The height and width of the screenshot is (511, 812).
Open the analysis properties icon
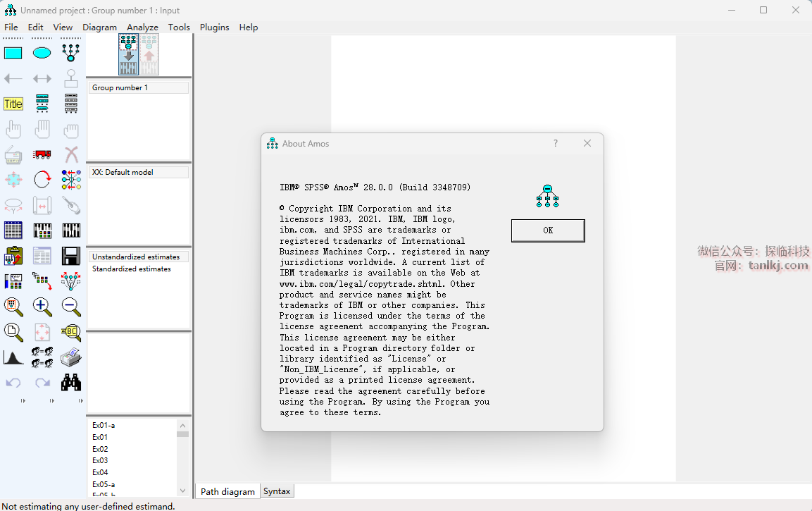pyautogui.click(x=42, y=230)
